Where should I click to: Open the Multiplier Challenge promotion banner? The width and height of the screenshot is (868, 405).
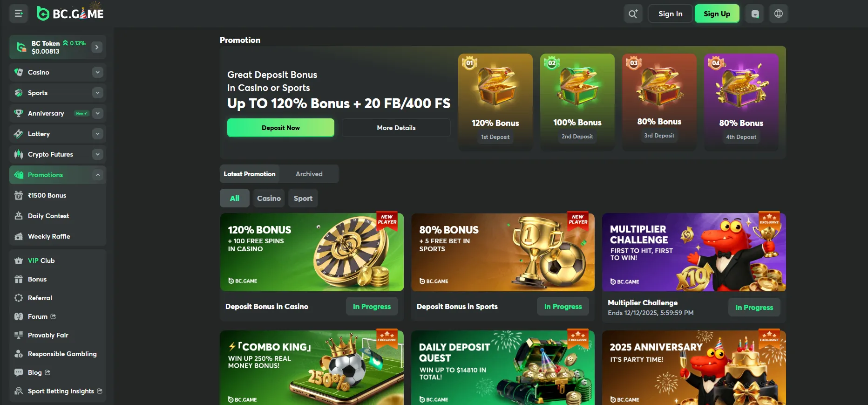click(694, 252)
